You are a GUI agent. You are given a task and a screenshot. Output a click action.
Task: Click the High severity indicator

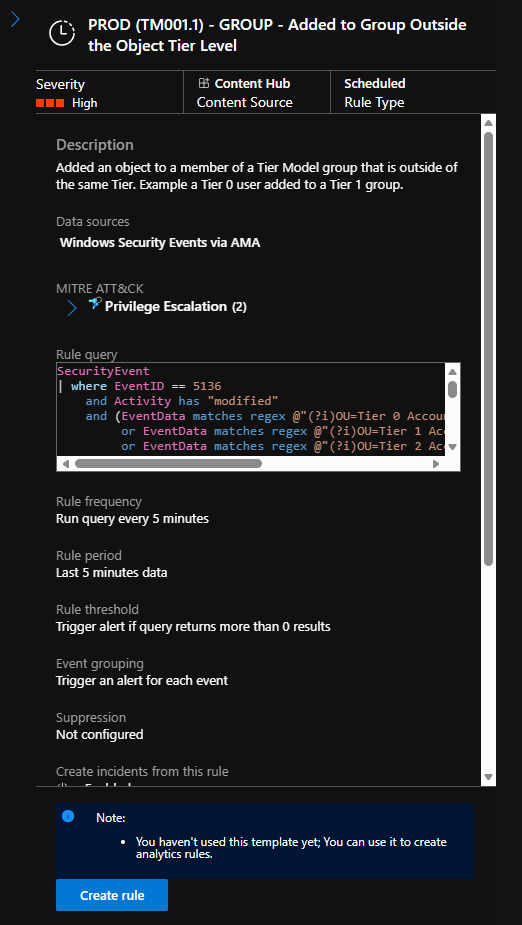[67, 103]
